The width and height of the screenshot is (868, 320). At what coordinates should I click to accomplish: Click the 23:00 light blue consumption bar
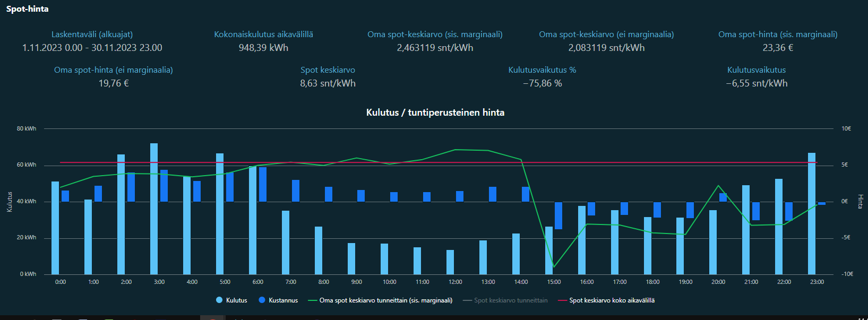coord(812,213)
